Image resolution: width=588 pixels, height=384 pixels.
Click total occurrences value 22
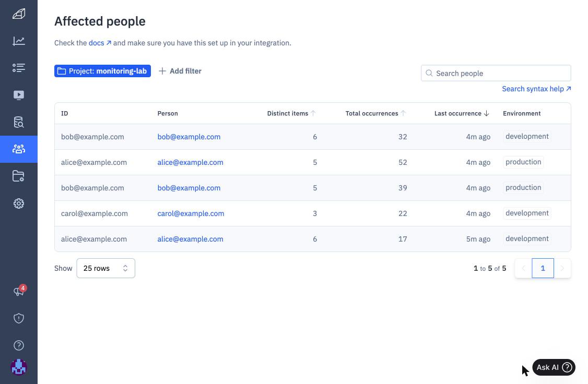click(x=403, y=213)
